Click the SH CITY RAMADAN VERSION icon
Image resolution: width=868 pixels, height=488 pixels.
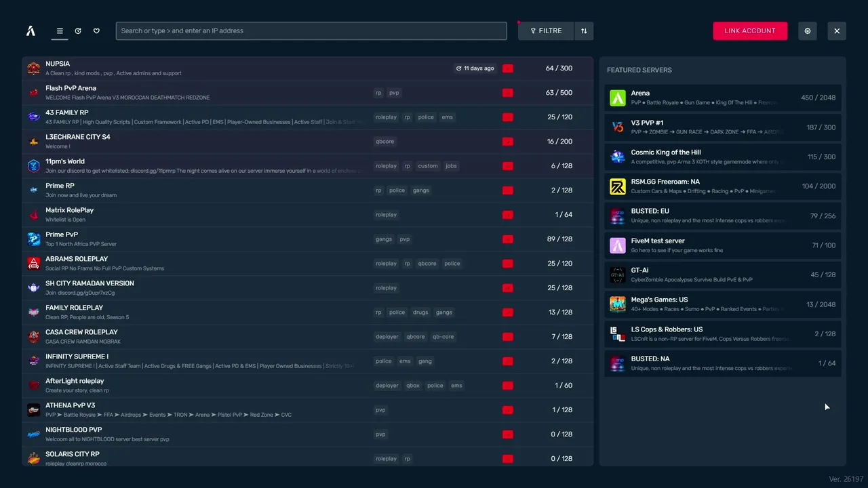[x=34, y=288]
